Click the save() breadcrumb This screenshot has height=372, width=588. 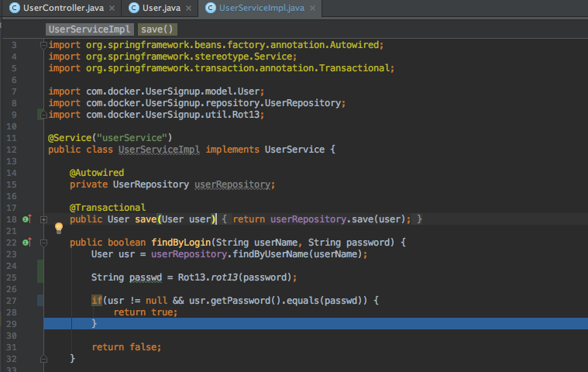coord(157,29)
